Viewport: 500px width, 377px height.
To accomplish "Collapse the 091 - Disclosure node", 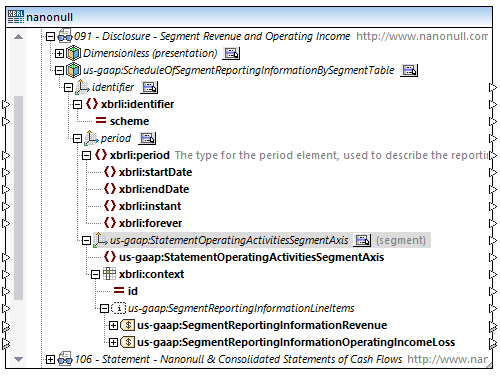I will point(50,36).
